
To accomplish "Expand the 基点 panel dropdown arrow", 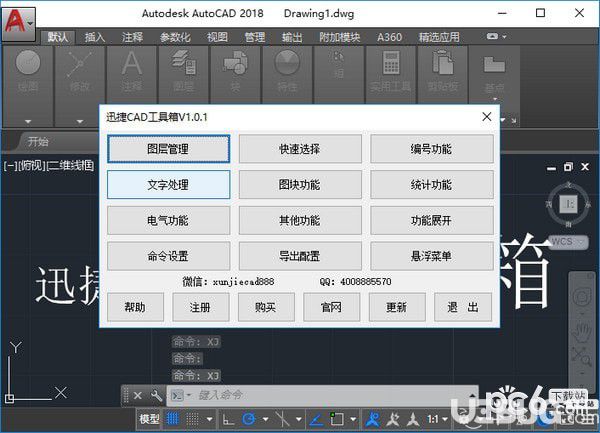I will 495,99.
